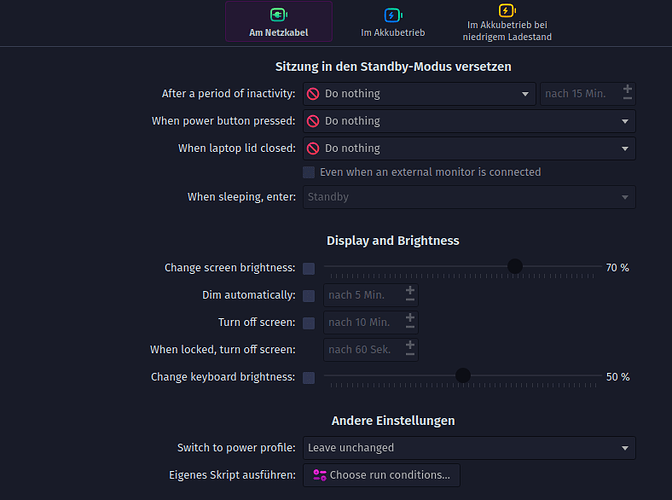Open the Switch to power profile dropdown
Image resolution: width=672 pixels, height=500 pixels.
[x=469, y=448]
